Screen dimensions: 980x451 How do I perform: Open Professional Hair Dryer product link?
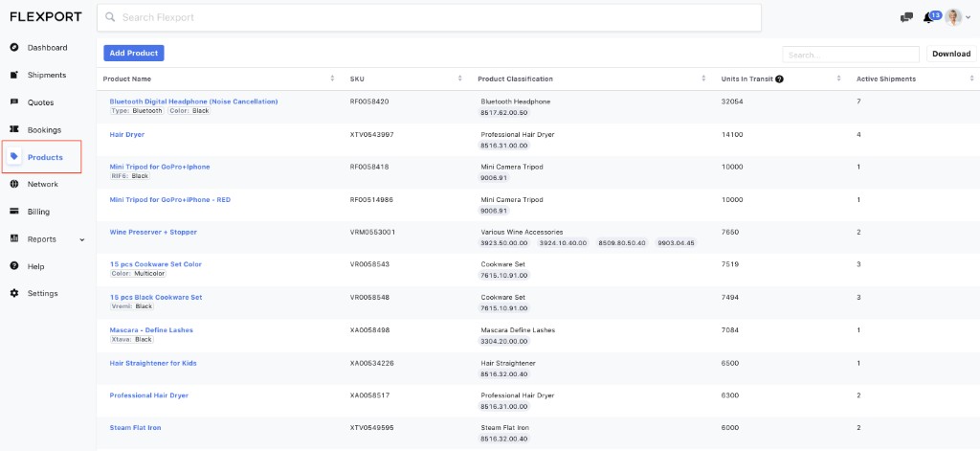coord(148,395)
